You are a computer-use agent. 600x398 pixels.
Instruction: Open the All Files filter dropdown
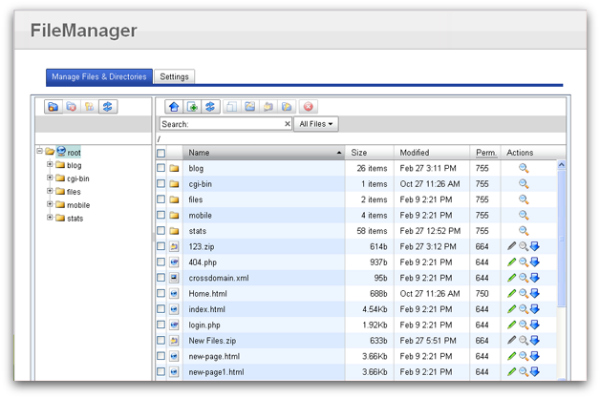(316, 124)
